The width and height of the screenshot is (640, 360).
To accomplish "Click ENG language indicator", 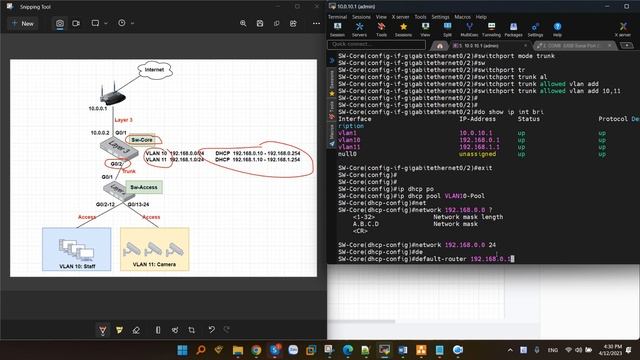I will [x=553, y=350].
